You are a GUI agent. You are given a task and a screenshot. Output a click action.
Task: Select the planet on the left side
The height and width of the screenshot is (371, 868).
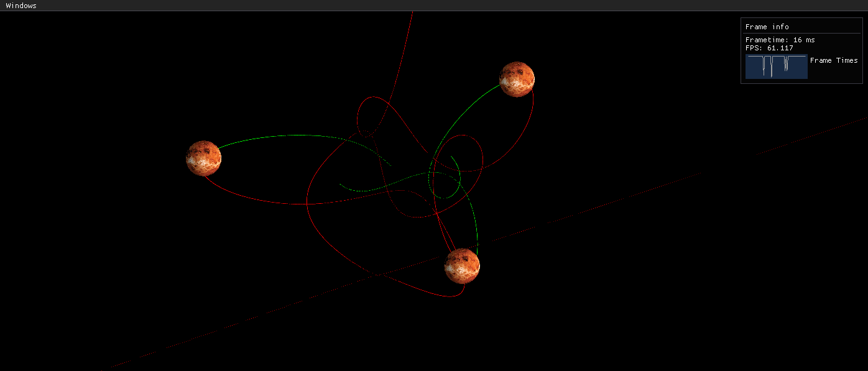point(203,158)
